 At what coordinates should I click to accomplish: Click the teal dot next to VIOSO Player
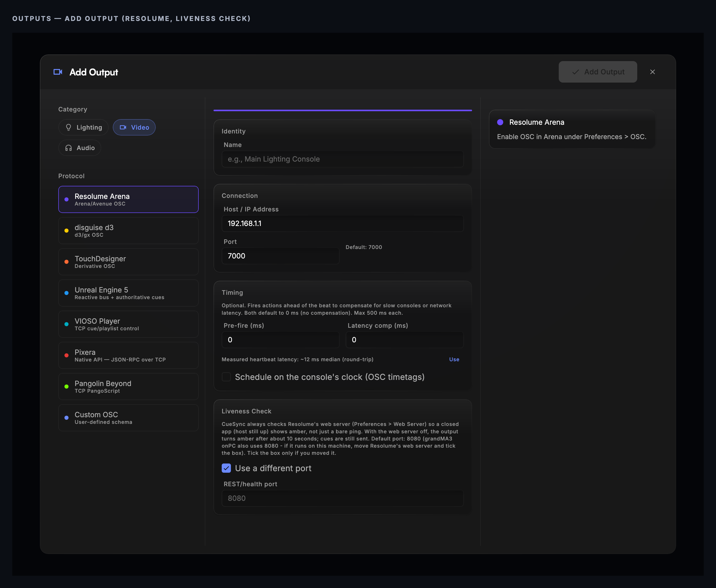tap(66, 324)
